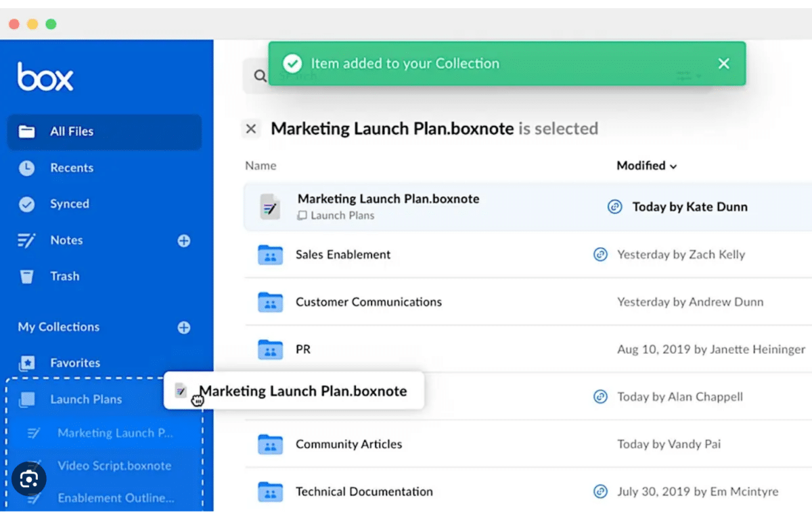Click the search magnifier icon
This screenshot has height=513, width=812.
(260, 76)
